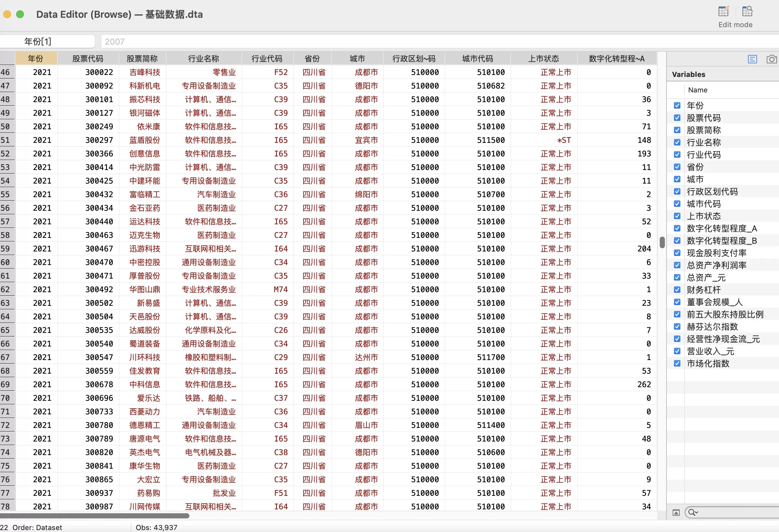Toggle the 财务杠杆 variable checkbox

coord(677,290)
